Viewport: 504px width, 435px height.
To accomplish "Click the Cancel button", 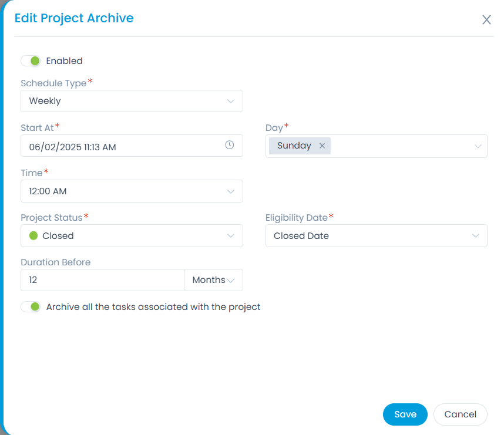I will [x=460, y=414].
